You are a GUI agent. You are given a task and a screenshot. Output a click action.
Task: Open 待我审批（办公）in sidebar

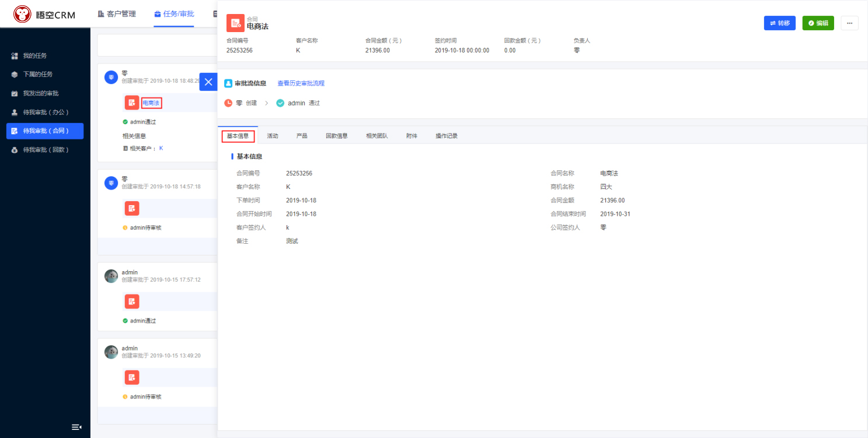[46, 112]
